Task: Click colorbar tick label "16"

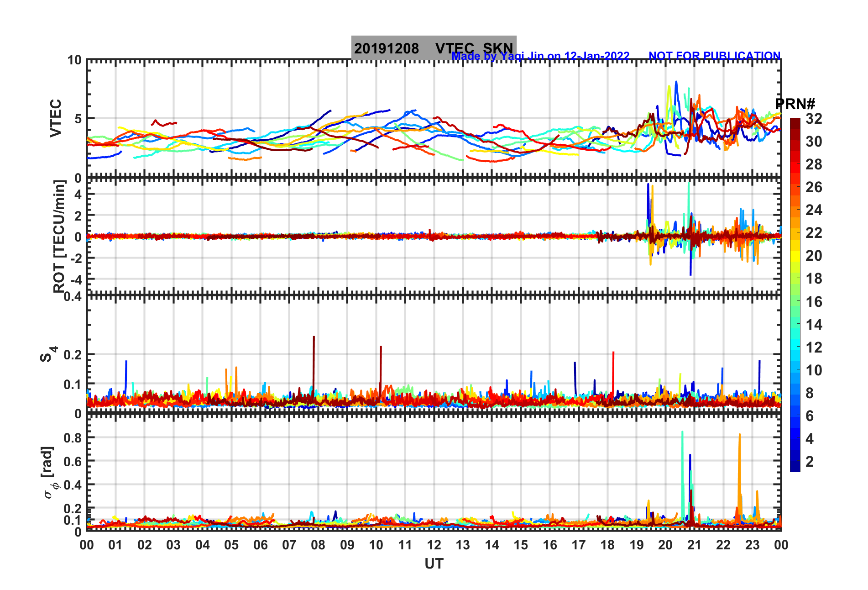Action: tap(814, 302)
